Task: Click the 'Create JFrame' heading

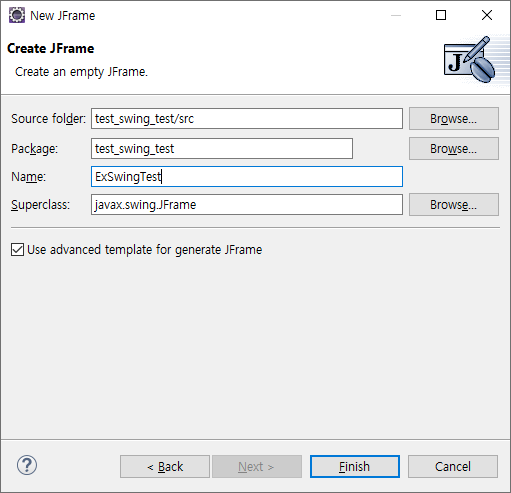Action: (51, 48)
